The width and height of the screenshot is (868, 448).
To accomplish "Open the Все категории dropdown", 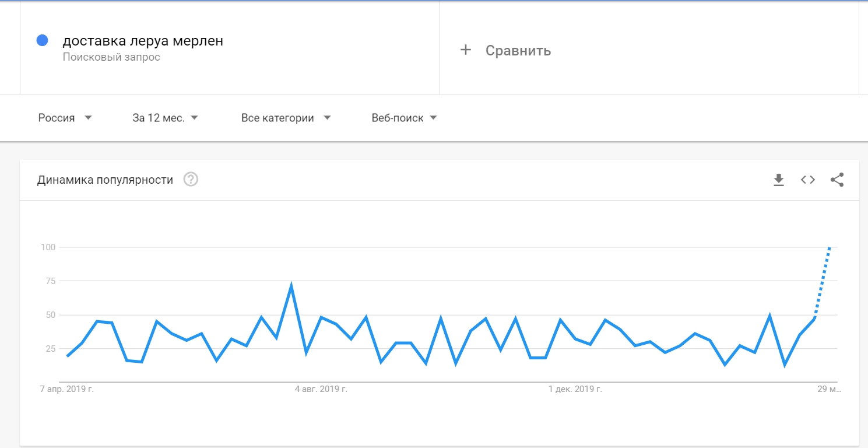I will tap(286, 118).
